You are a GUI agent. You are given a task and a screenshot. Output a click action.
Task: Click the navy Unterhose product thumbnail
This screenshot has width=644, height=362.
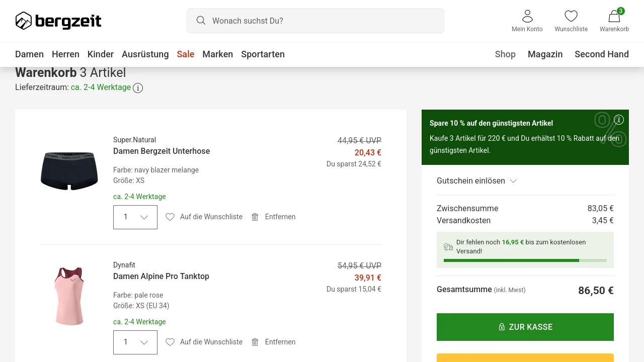pos(69,171)
